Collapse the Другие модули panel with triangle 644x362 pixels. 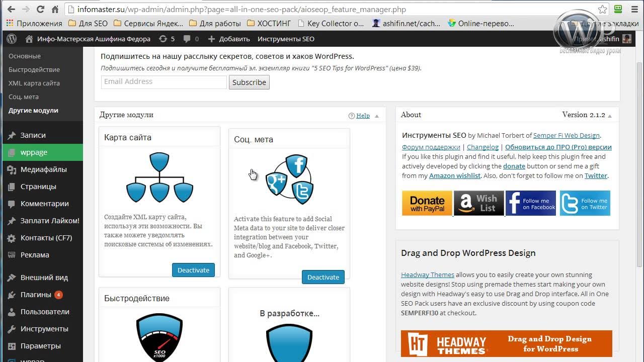(x=377, y=116)
